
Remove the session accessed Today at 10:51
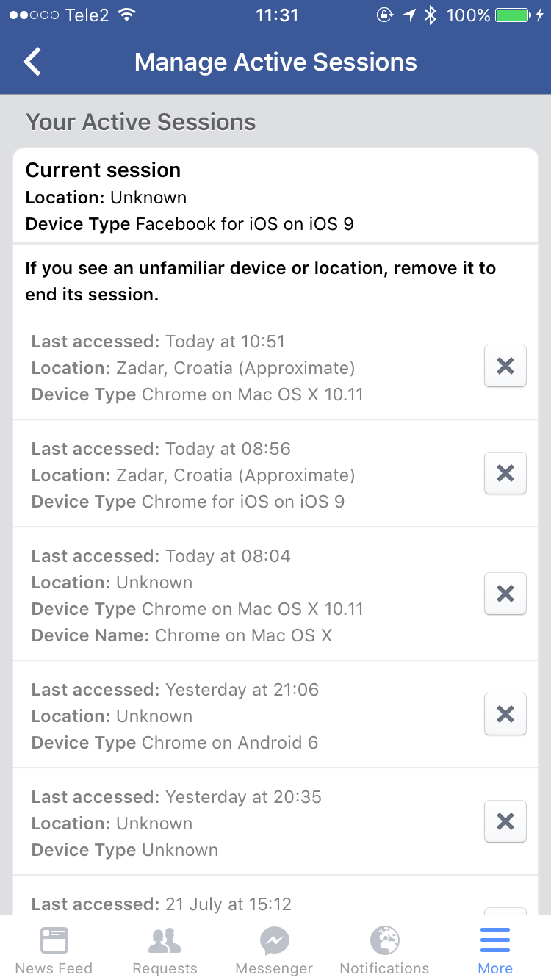(x=505, y=366)
